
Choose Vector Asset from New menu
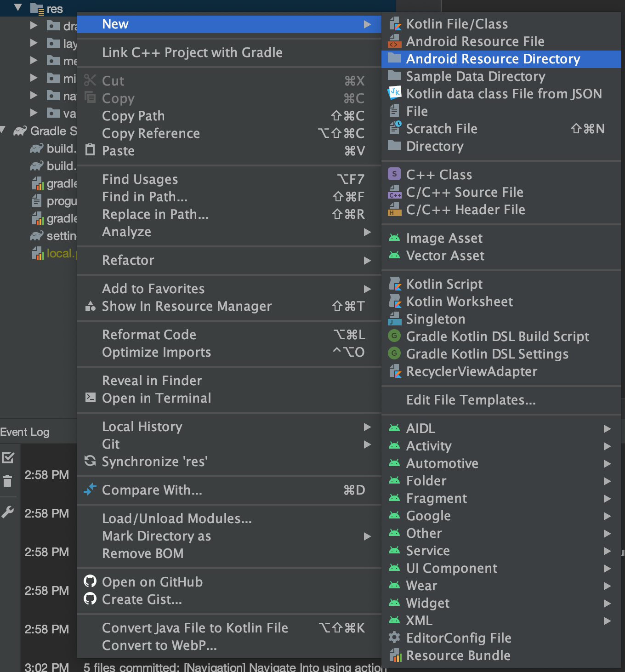point(445,256)
